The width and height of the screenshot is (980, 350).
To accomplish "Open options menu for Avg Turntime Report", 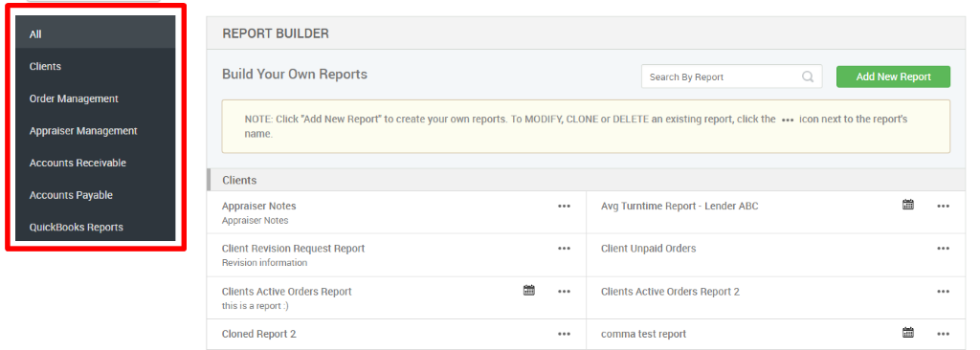I will 943,207.
